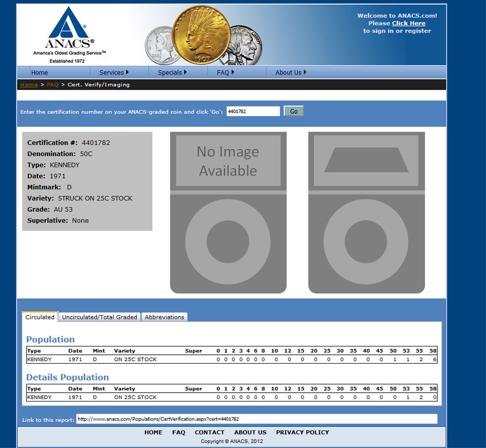The height and width of the screenshot is (448, 486).
Task: Click the PRIVACY POLICY footer link
Action: (x=302, y=432)
